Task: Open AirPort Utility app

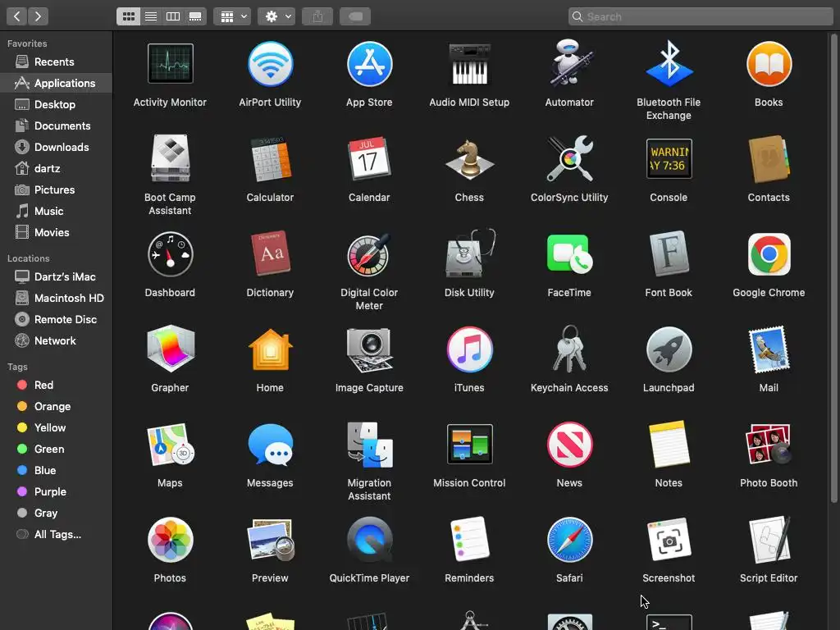Action: pyautogui.click(x=271, y=64)
